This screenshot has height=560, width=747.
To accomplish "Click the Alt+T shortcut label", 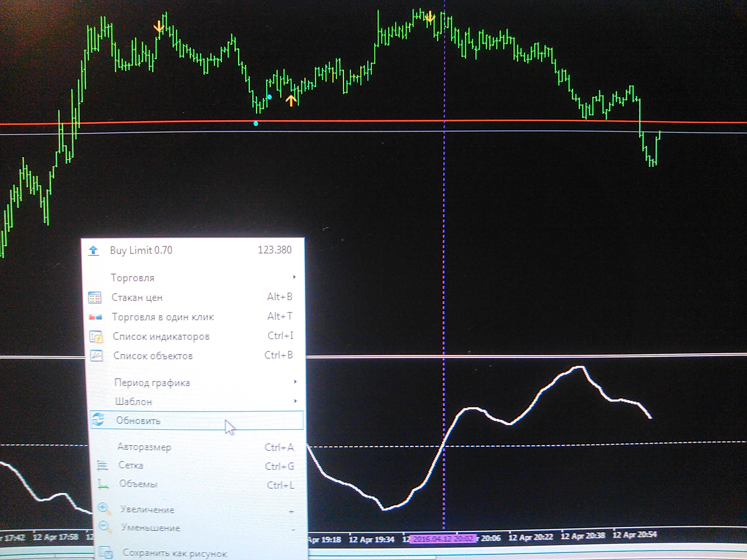I will coord(280,316).
